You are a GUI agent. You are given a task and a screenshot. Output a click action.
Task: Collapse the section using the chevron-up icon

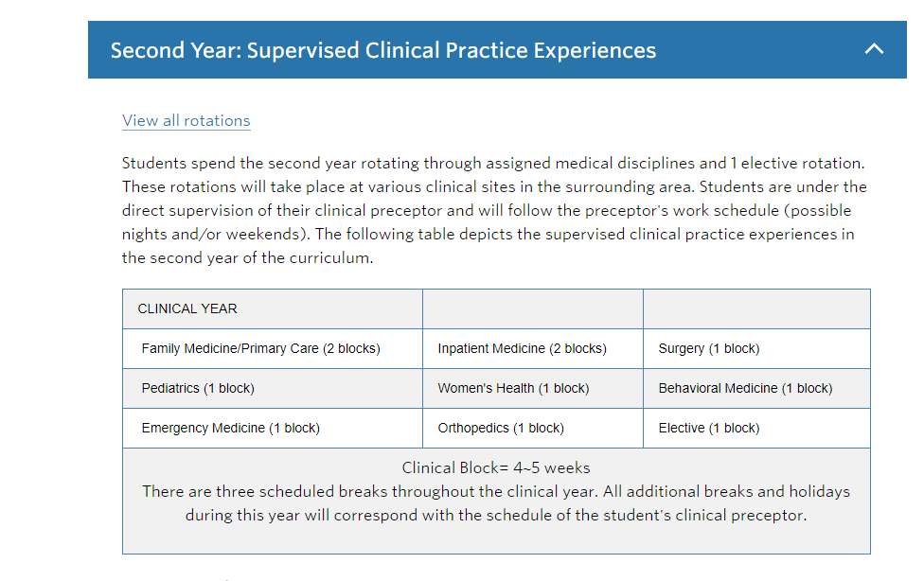[874, 49]
